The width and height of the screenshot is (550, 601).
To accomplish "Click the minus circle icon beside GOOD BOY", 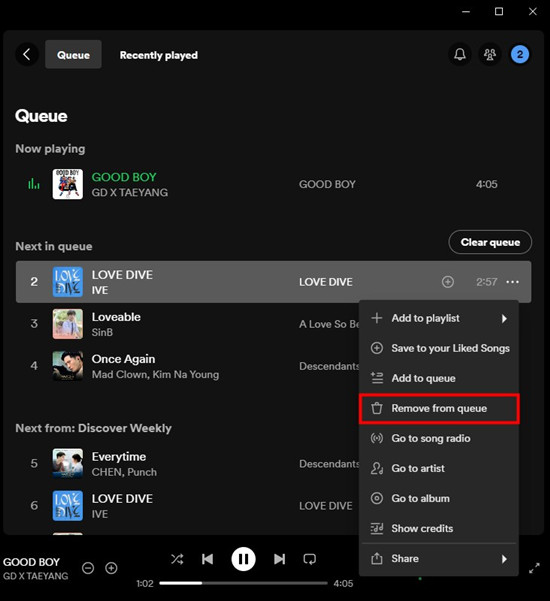I will (88, 568).
